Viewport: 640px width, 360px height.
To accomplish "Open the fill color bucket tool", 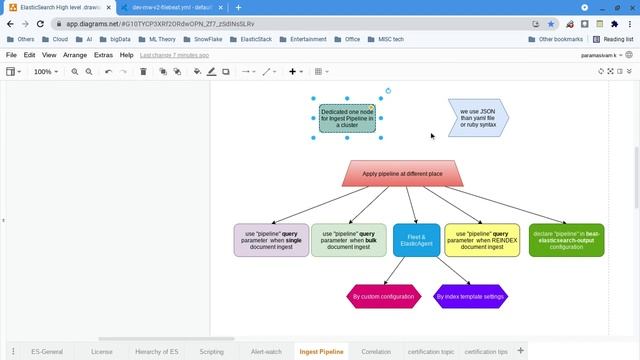I will pyautogui.click(x=197, y=72).
